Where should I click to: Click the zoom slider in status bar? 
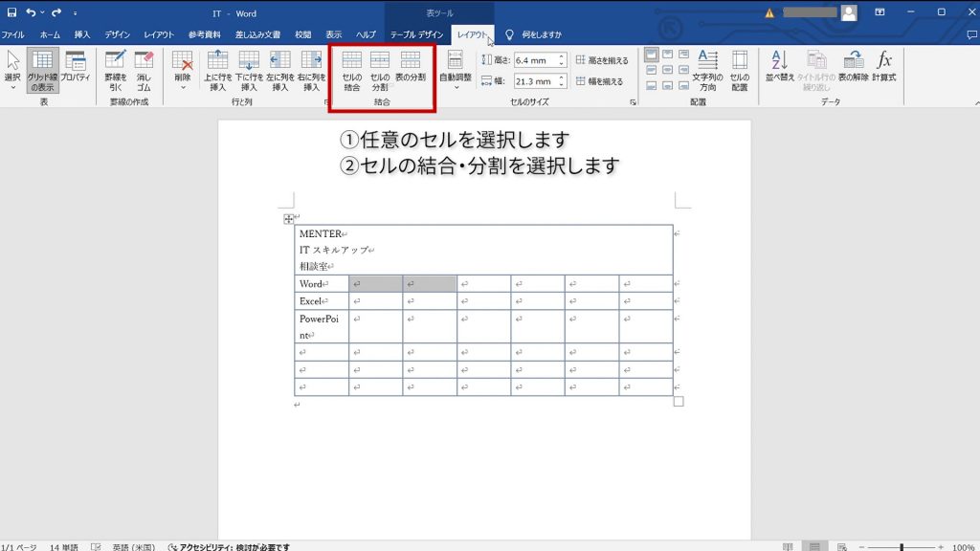(x=902, y=546)
